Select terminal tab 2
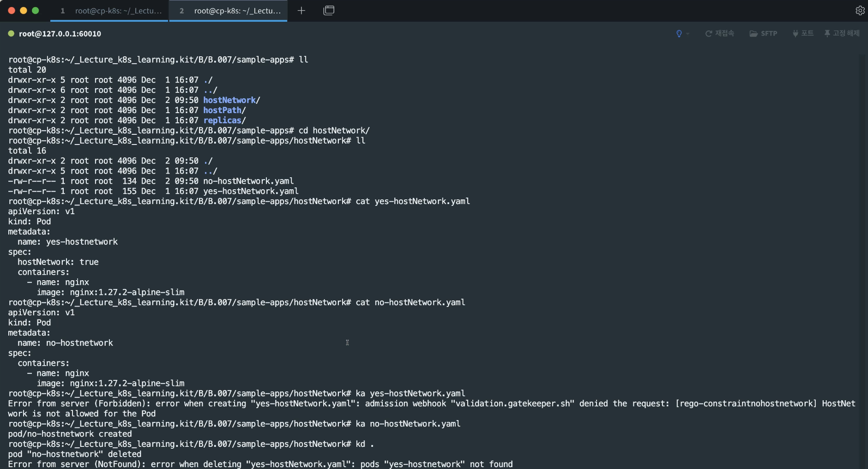868x469 pixels. (229, 11)
